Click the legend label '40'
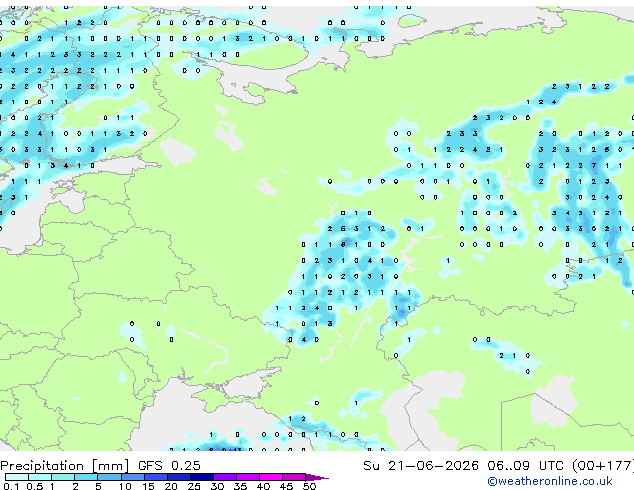634x490 pixels. point(263,486)
